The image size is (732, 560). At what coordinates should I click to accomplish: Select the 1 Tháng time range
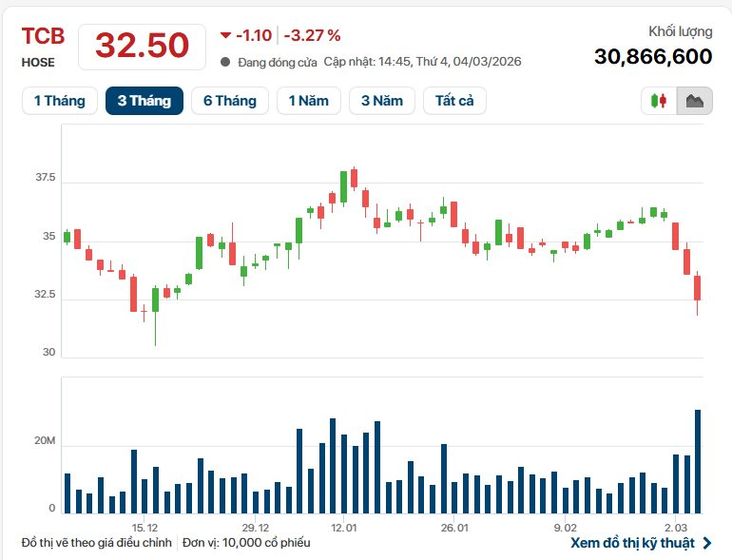(x=59, y=101)
